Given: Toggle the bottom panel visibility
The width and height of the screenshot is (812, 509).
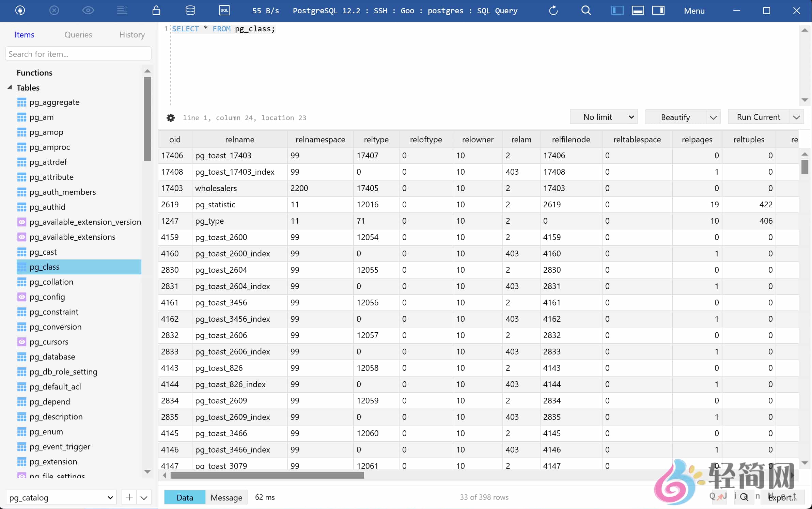Looking at the screenshot, I should click(638, 11).
